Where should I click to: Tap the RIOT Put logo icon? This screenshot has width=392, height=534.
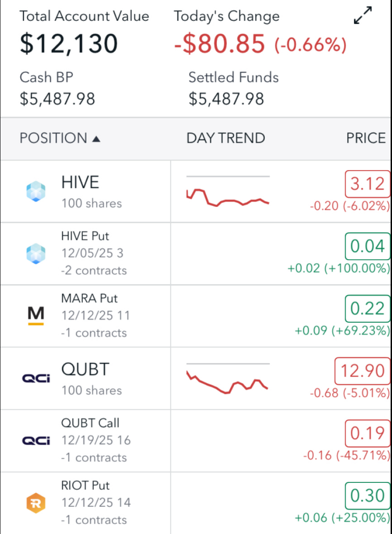(x=36, y=503)
